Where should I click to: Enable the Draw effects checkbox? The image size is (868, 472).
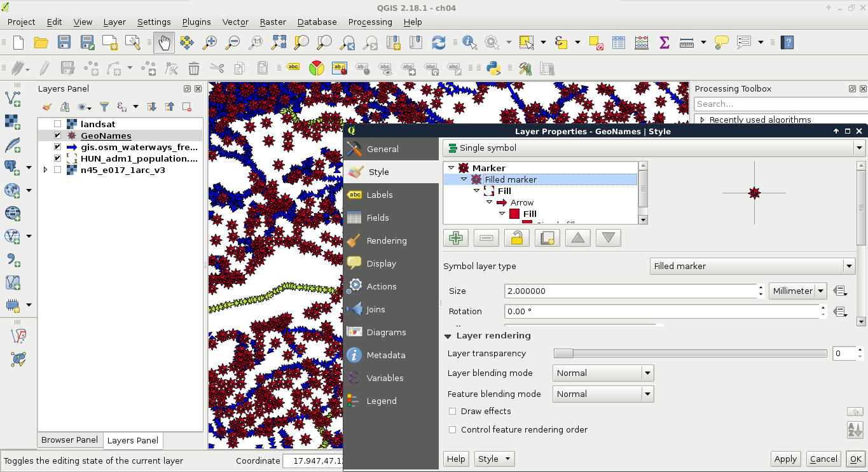pos(453,412)
